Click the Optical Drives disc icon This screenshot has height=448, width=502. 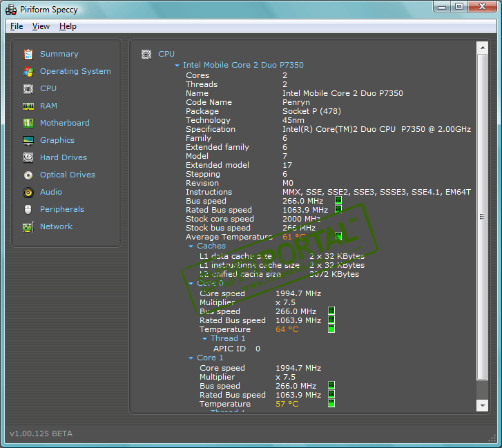[x=28, y=175]
